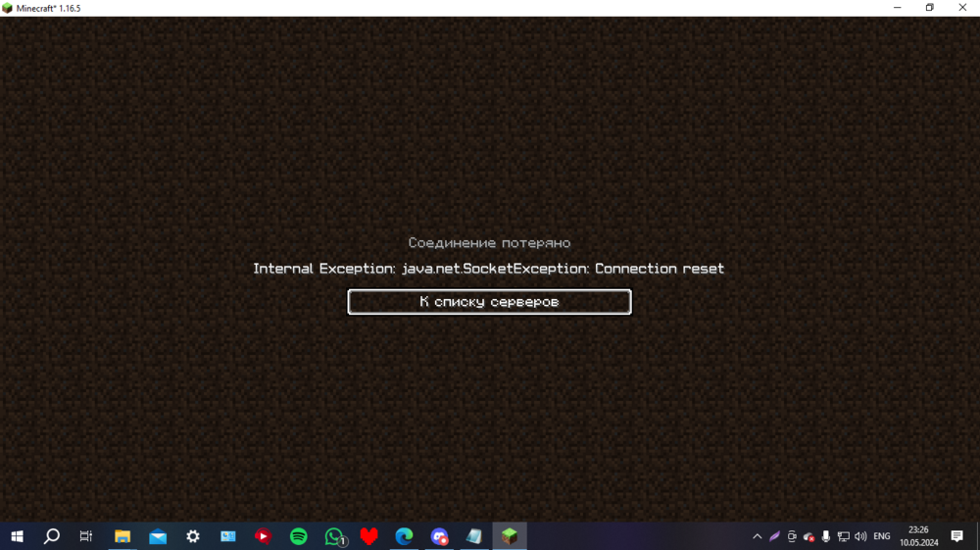This screenshot has height=550, width=980.
Task: Open the red heart app on the taskbar
Action: [368, 536]
